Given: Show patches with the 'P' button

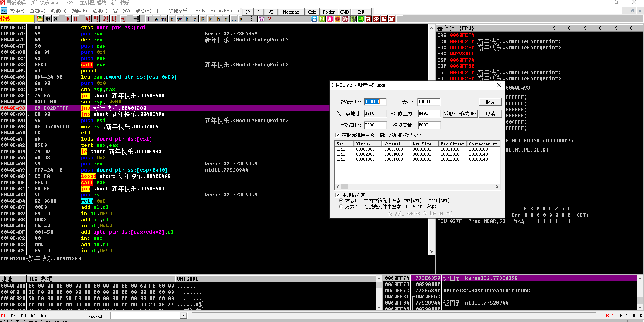Looking at the screenshot, I should click(203, 19).
